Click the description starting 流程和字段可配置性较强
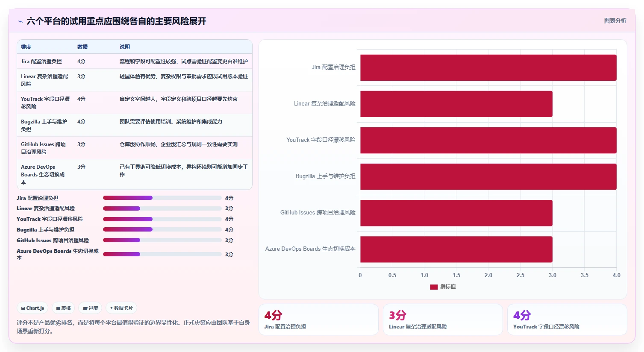This screenshot has height=352, width=644. [x=184, y=62]
